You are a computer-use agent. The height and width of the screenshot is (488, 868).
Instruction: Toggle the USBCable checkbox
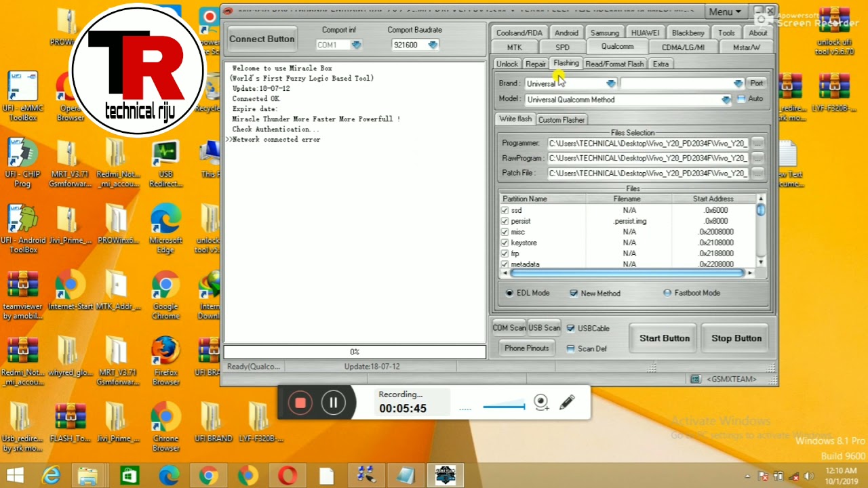click(x=570, y=328)
